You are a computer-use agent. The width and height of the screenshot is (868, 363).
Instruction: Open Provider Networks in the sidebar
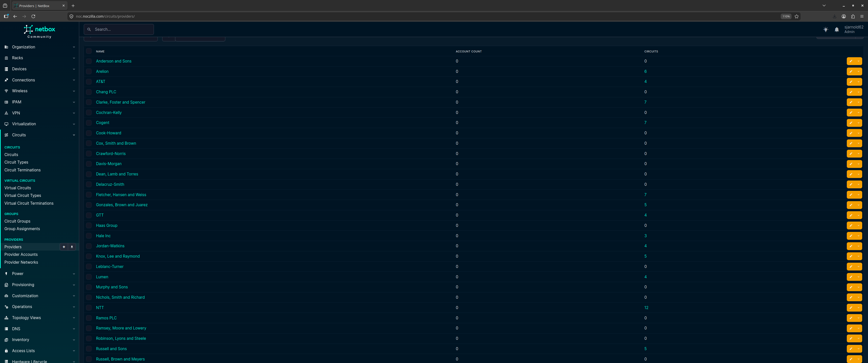click(21, 262)
